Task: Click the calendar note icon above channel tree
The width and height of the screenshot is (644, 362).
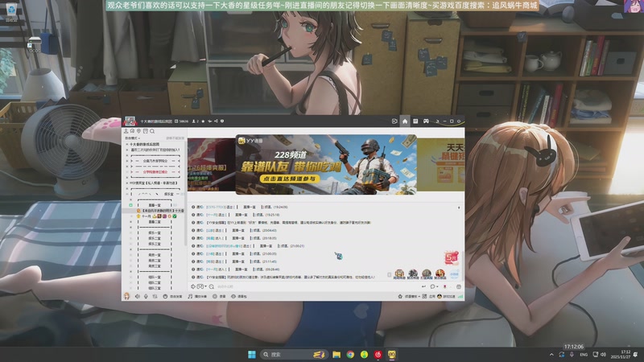Action: (x=146, y=131)
